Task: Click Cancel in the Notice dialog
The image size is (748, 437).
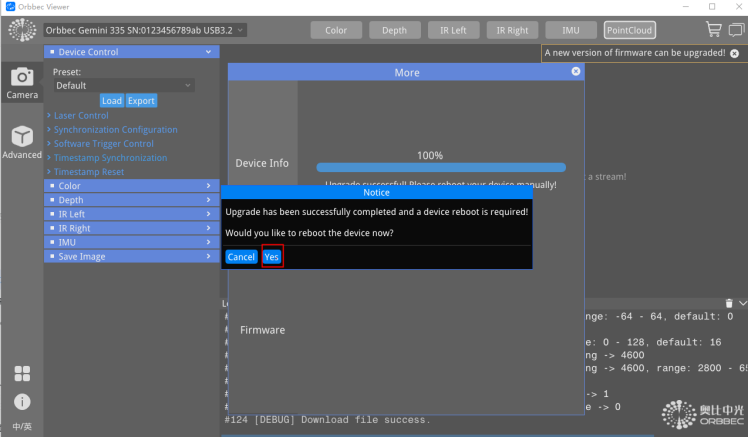Action: point(241,257)
